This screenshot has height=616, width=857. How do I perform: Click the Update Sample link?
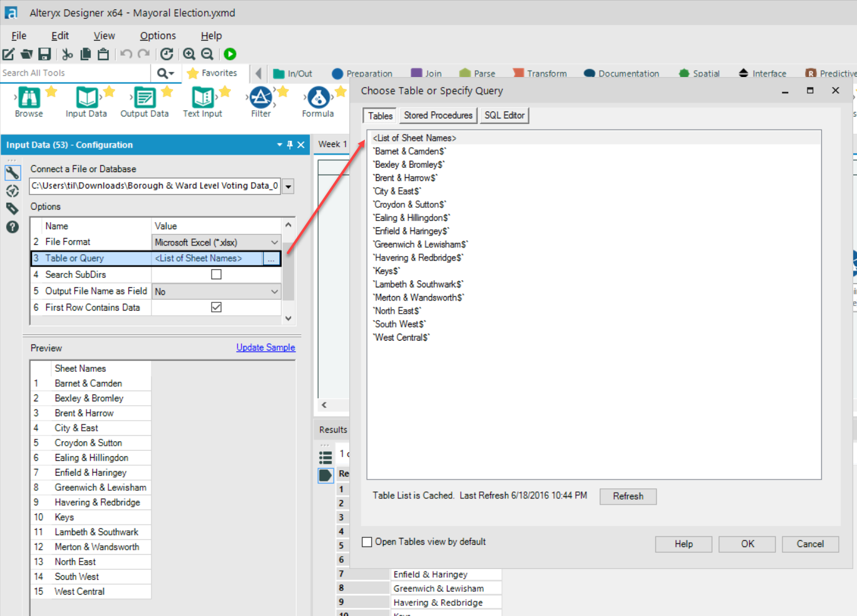pyautogui.click(x=265, y=347)
